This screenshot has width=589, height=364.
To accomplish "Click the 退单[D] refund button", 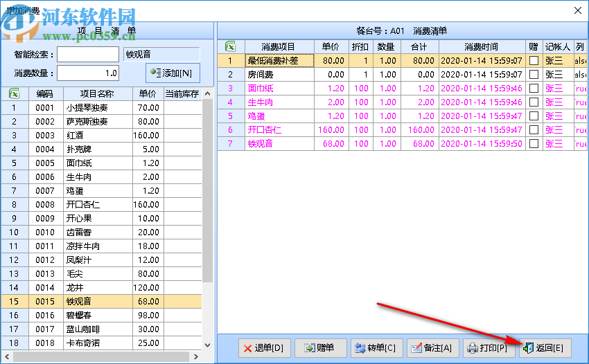I will click(265, 348).
